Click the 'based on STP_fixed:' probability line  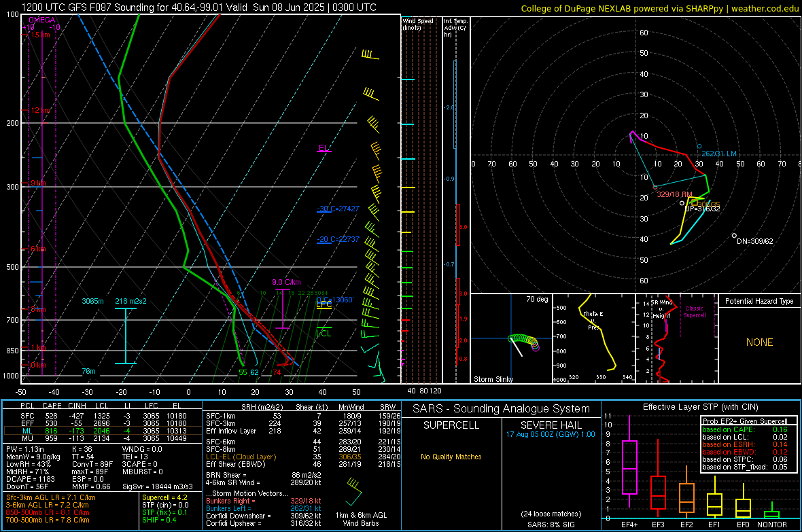(x=745, y=467)
